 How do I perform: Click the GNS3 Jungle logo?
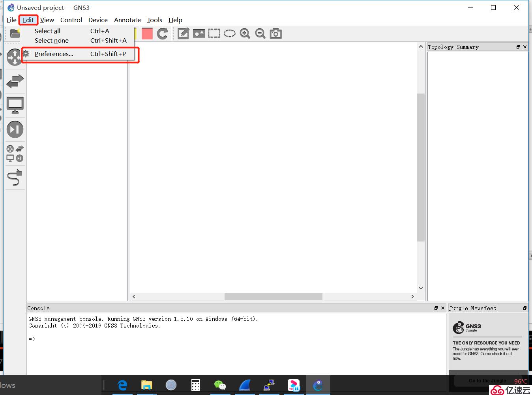point(467,327)
